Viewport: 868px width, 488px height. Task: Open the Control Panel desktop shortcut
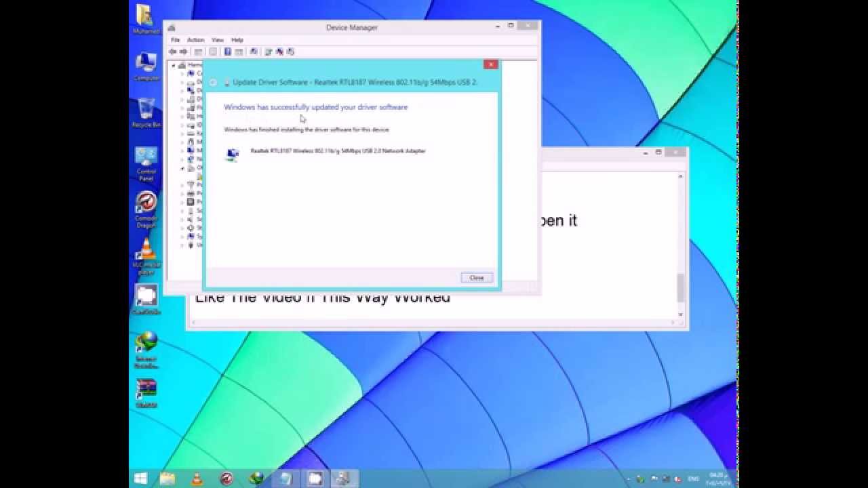coord(146,163)
